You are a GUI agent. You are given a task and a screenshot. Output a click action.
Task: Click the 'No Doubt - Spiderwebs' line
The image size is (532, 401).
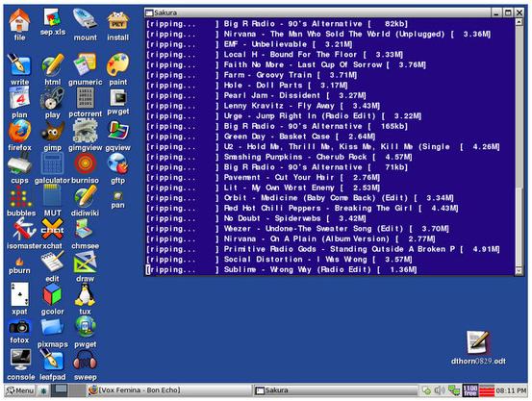tap(256, 218)
